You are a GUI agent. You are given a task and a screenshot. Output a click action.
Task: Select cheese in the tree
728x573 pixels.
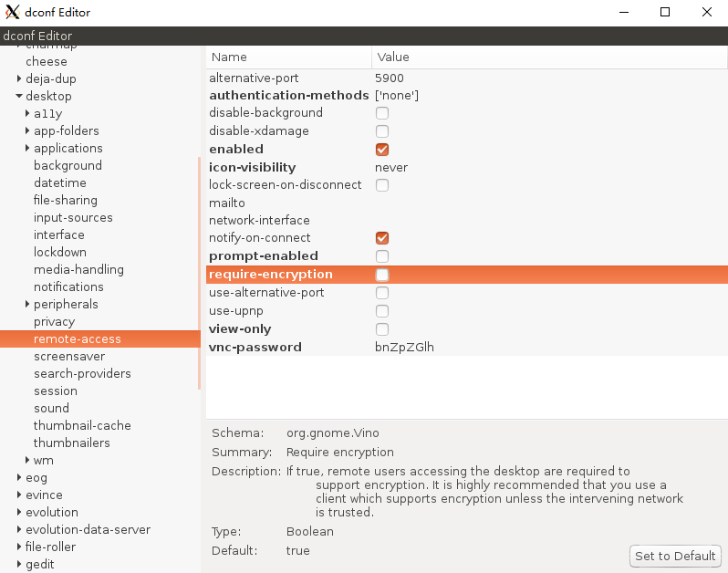tap(47, 61)
